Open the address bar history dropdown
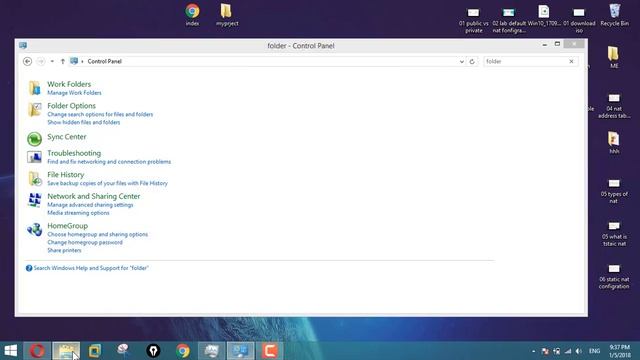The width and height of the screenshot is (640, 360). point(462,62)
